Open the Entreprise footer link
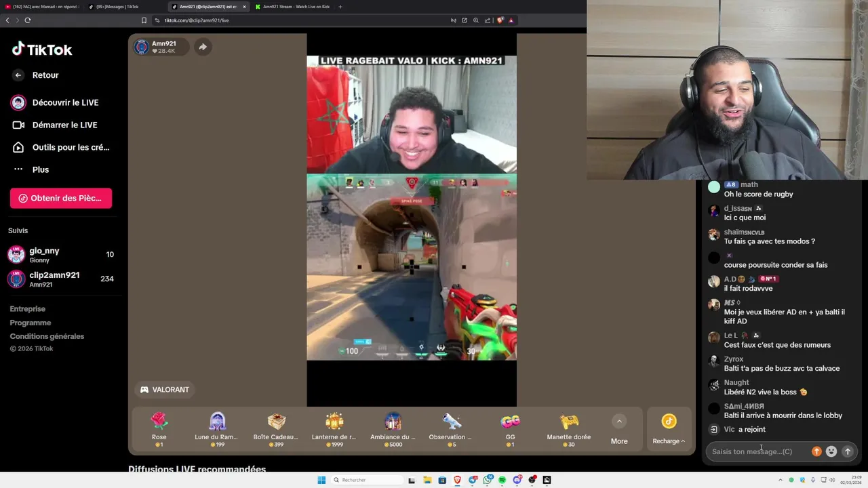The width and height of the screenshot is (868, 488). pos(28,309)
